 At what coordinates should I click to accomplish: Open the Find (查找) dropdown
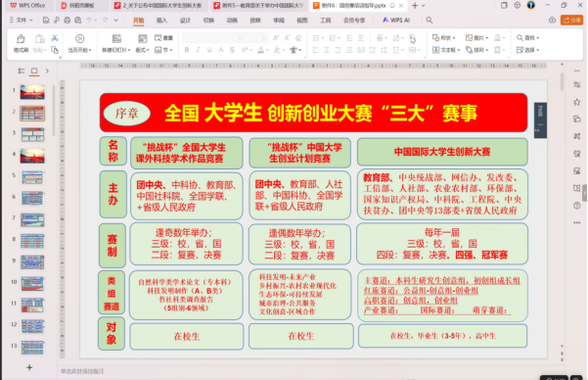coord(527,38)
